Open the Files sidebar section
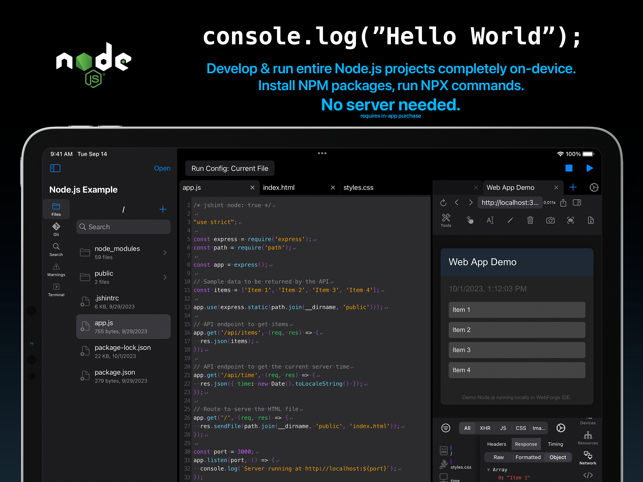Image resolution: width=643 pixels, height=482 pixels. click(56, 209)
